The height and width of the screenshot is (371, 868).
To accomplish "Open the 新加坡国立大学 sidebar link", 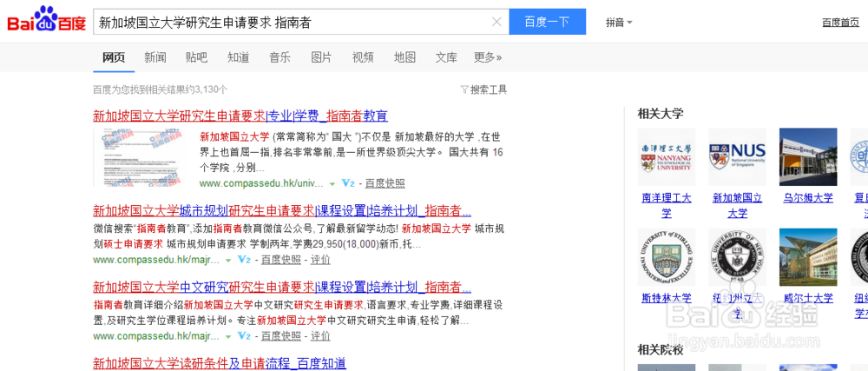I will tap(737, 205).
